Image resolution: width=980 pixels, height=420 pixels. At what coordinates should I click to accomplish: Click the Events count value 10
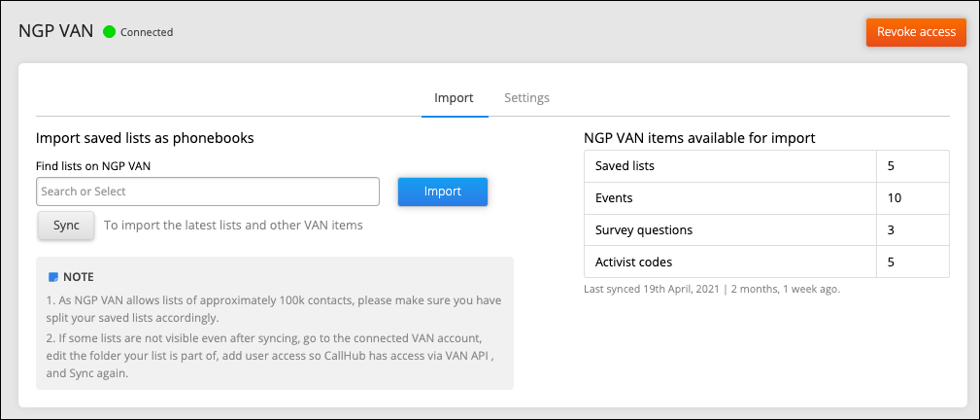894,198
